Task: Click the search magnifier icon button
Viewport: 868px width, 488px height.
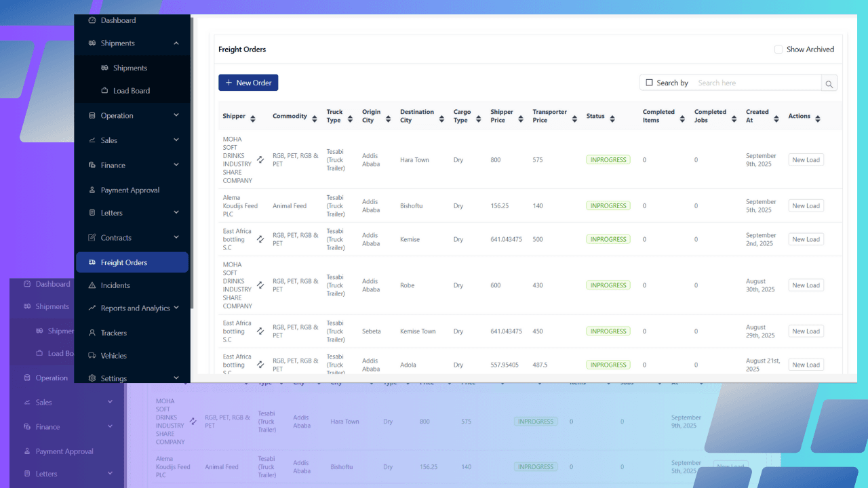Action: [829, 83]
